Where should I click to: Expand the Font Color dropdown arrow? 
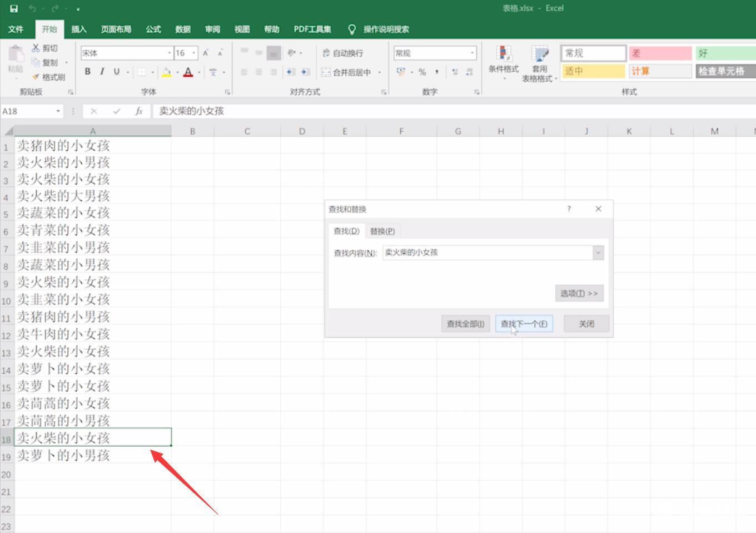pos(199,72)
